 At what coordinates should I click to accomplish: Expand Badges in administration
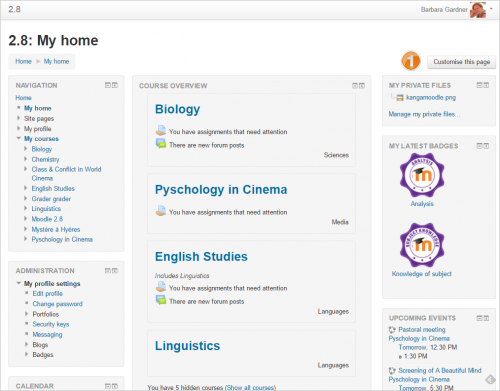[27, 354]
